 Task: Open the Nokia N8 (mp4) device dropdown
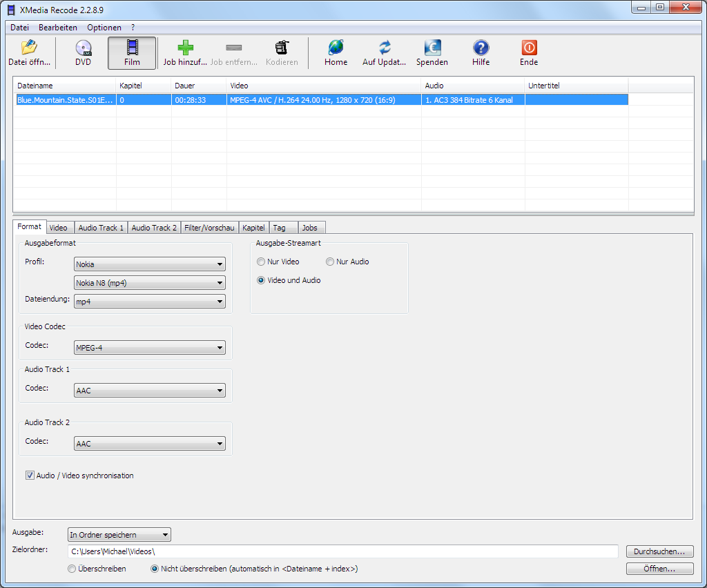150,283
